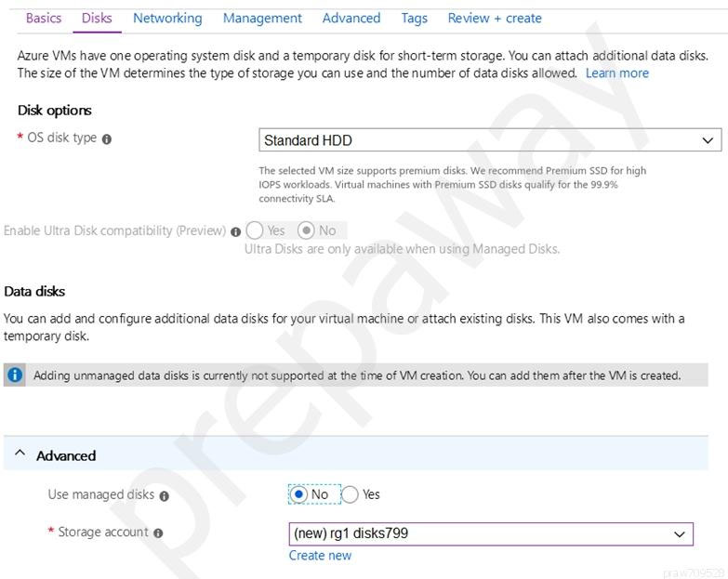The height and width of the screenshot is (579, 728).
Task: Open the OS disk type dropdown
Action: (490, 140)
